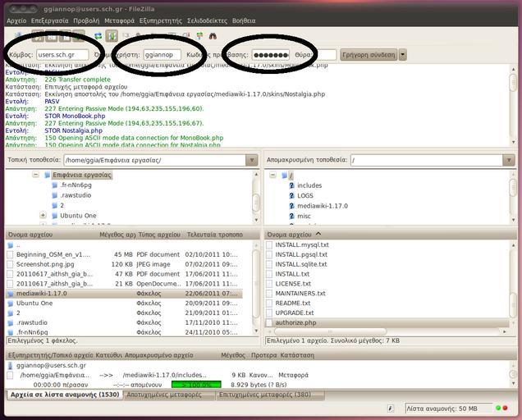Expand the Ubuntu One tree folder
Image resolution: width=522 pixels, height=420 pixels.
[x=43, y=215]
